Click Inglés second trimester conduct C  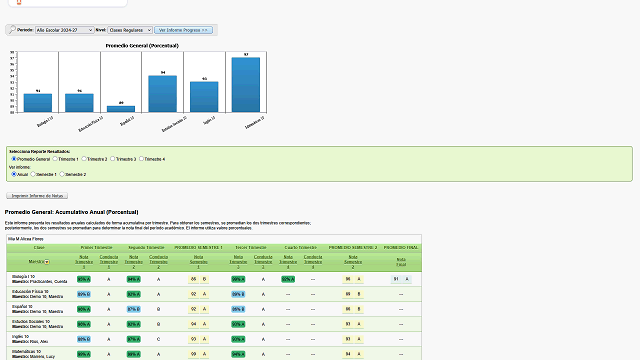point(158,339)
